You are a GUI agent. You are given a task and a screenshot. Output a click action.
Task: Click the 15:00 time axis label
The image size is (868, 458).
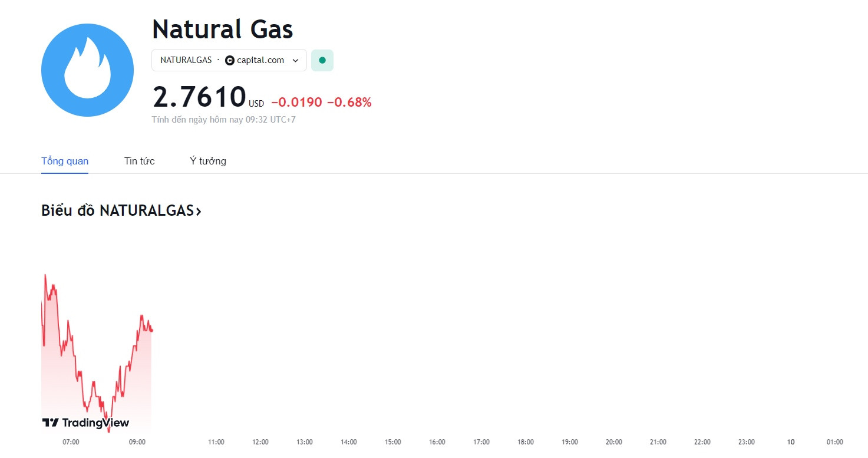tap(393, 442)
